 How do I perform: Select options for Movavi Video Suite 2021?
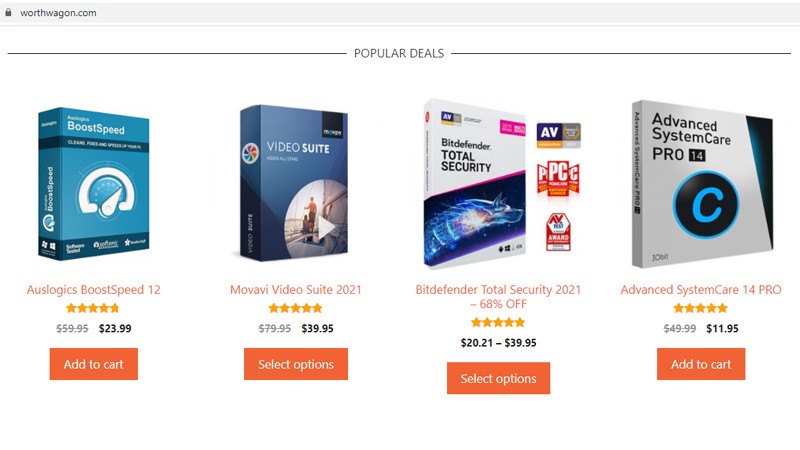click(296, 364)
